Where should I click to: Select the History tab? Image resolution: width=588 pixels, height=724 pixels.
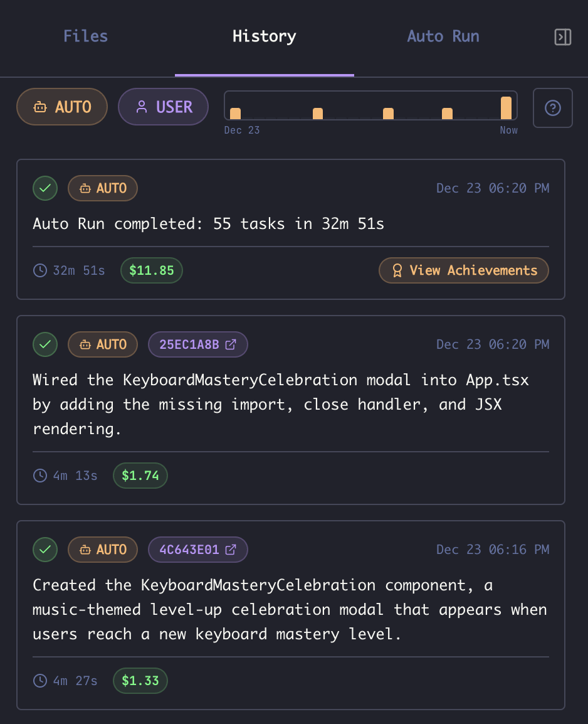[x=264, y=36]
